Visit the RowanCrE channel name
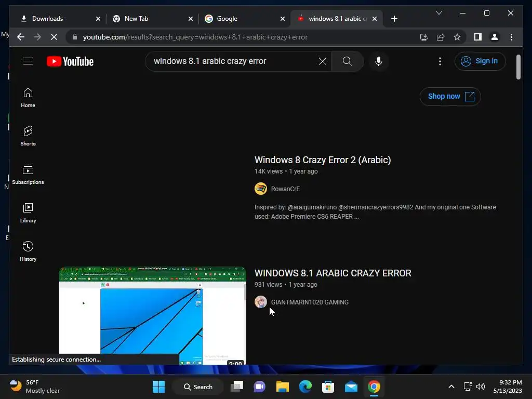 click(x=285, y=189)
